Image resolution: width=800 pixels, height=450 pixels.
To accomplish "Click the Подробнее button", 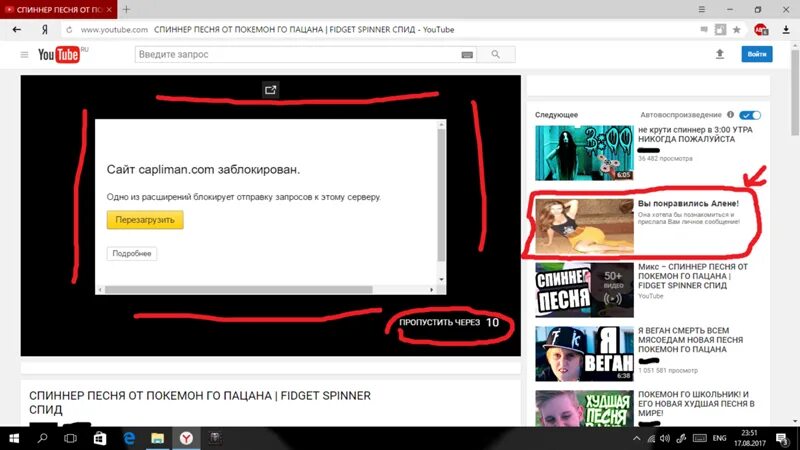I will pos(132,254).
